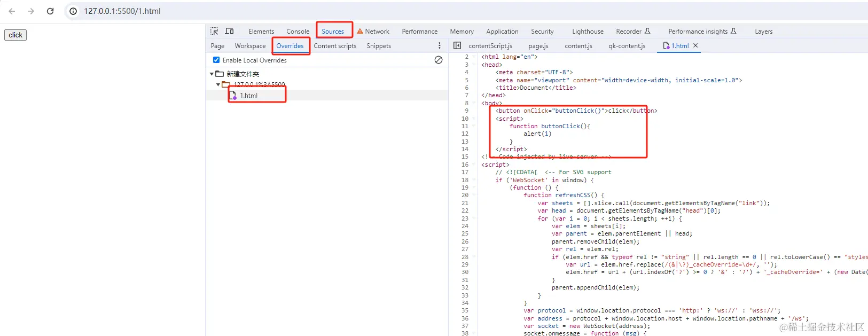This screenshot has height=336, width=868.
Task: Click the alert(1) code line
Action: coord(537,134)
